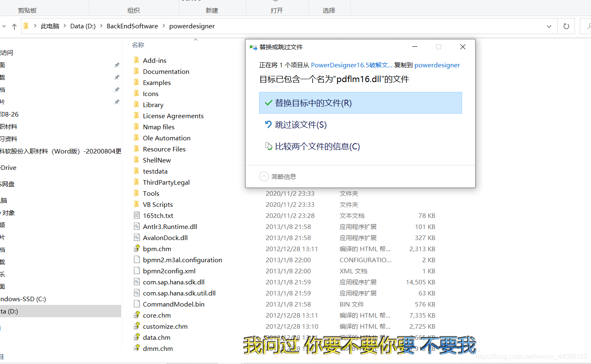
Task: Select the Library folder icon
Action: tap(136, 104)
